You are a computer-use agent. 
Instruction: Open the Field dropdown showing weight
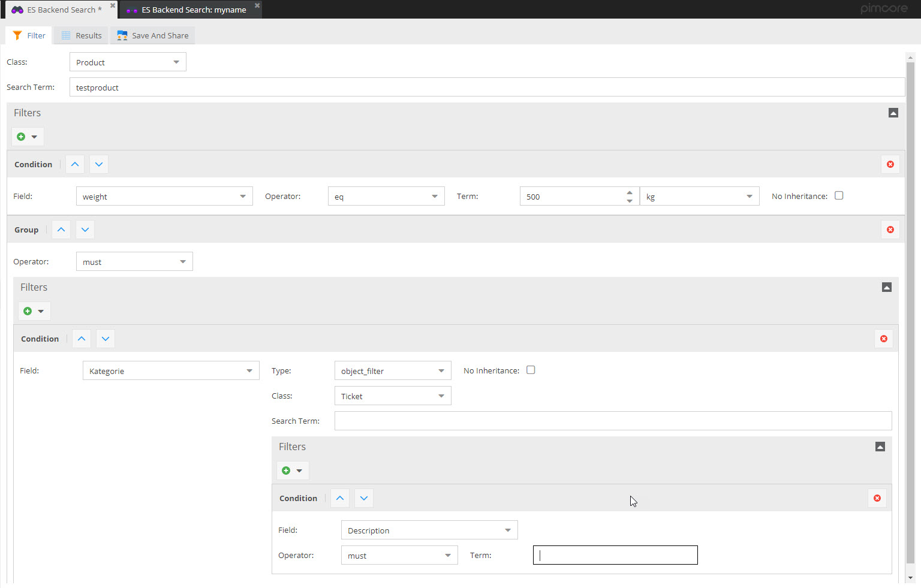coord(164,196)
